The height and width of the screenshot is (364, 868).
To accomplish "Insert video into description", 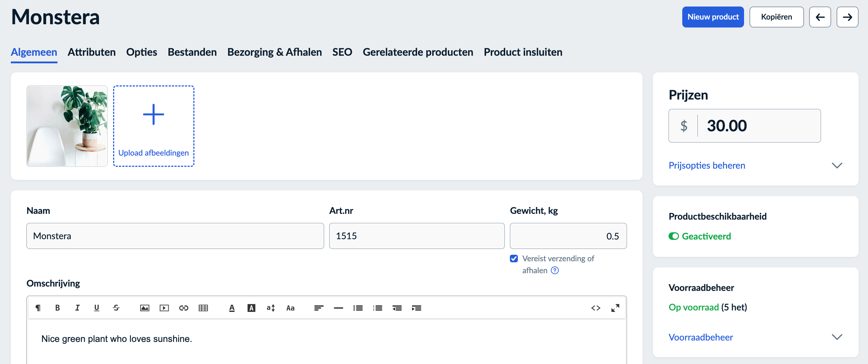I will (164, 308).
